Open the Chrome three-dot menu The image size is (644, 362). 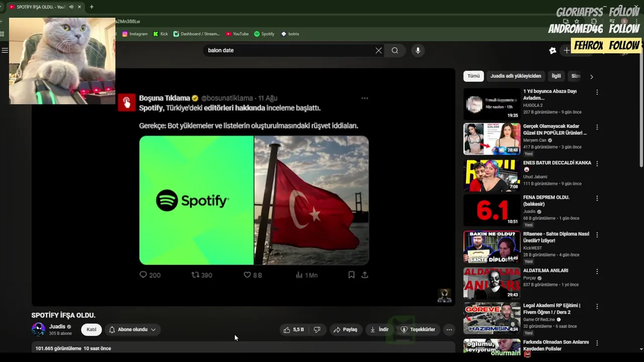[x=637, y=22]
